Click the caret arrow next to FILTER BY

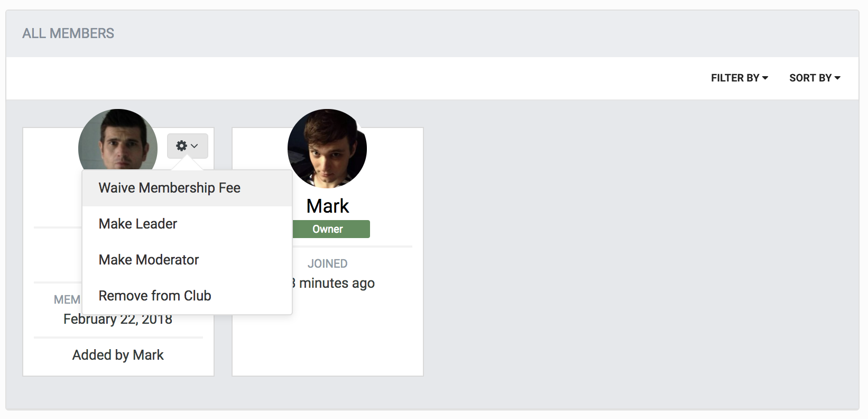pyautogui.click(x=765, y=78)
